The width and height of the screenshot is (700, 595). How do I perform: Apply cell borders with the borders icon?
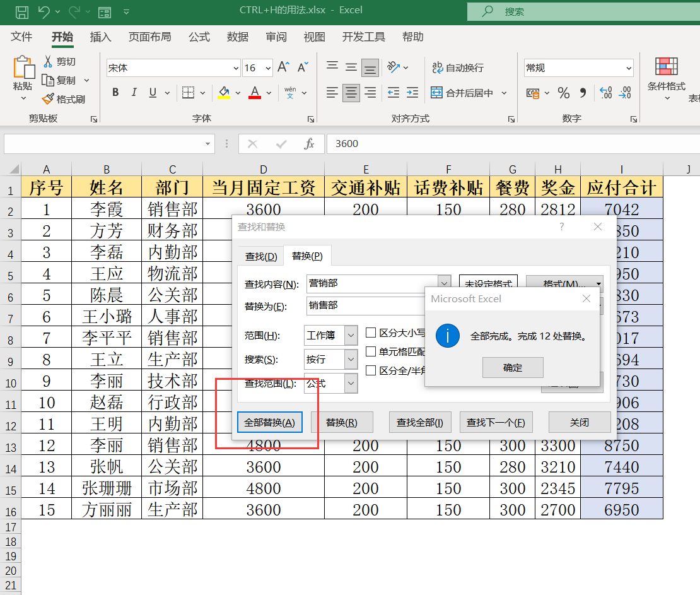point(189,93)
